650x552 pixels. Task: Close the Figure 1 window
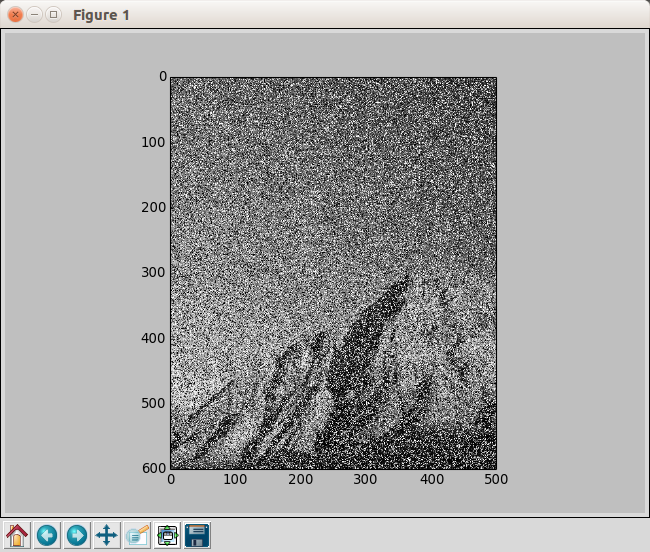click(15, 15)
